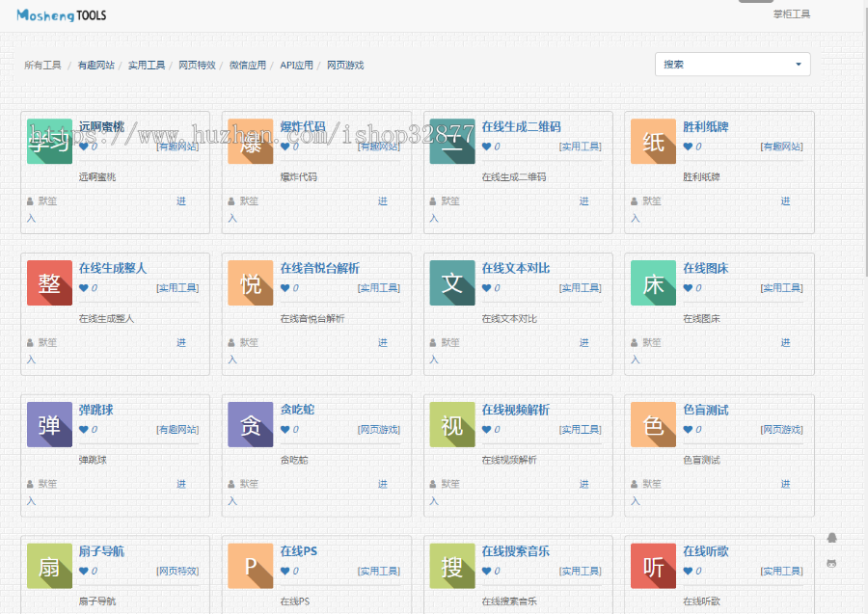Click the green 扇 icon
The image size is (868, 614).
click(x=49, y=566)
